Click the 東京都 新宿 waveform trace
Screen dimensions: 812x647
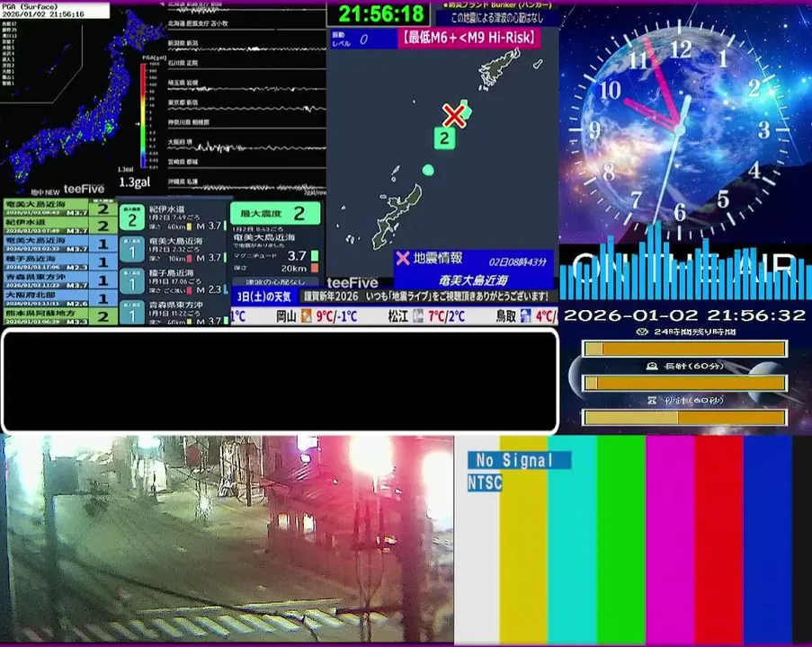[246, 109]
